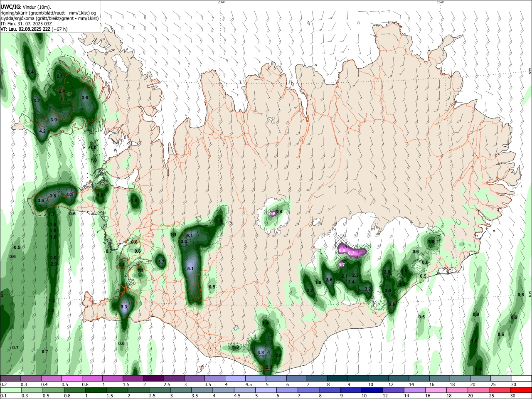Select the 3.7 precipitation value

point(162,262)
